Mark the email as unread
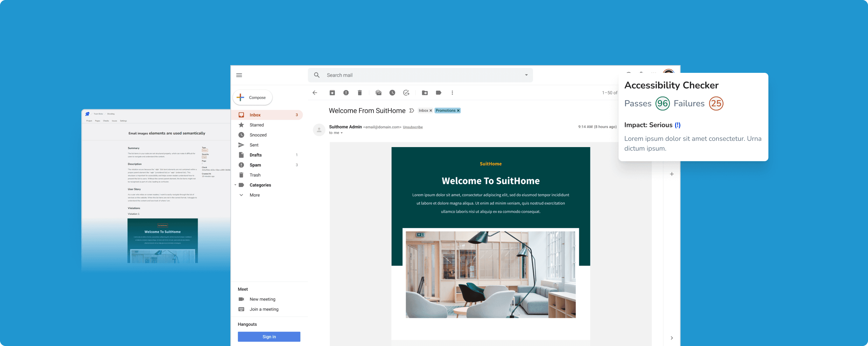This screenshot has height=346, width=868. [378, 93]
